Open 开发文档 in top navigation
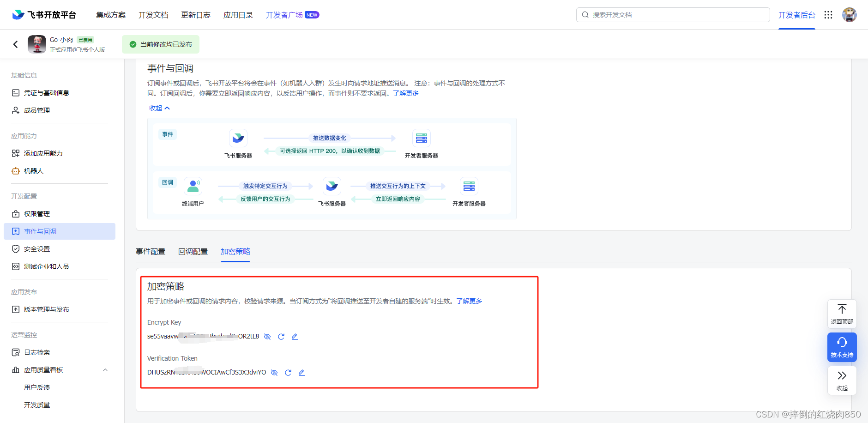 pyautogui.click(x=153, y=15)
